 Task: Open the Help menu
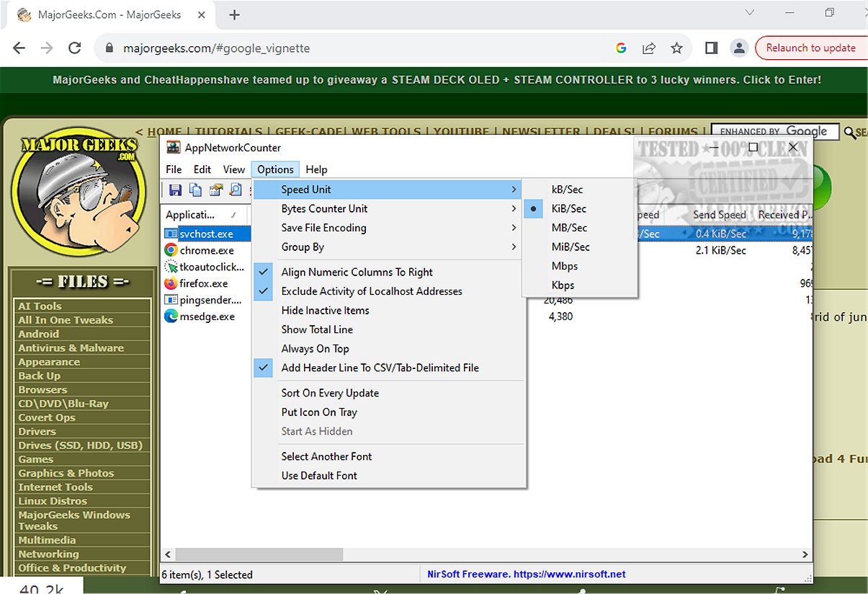coord(316,169)
